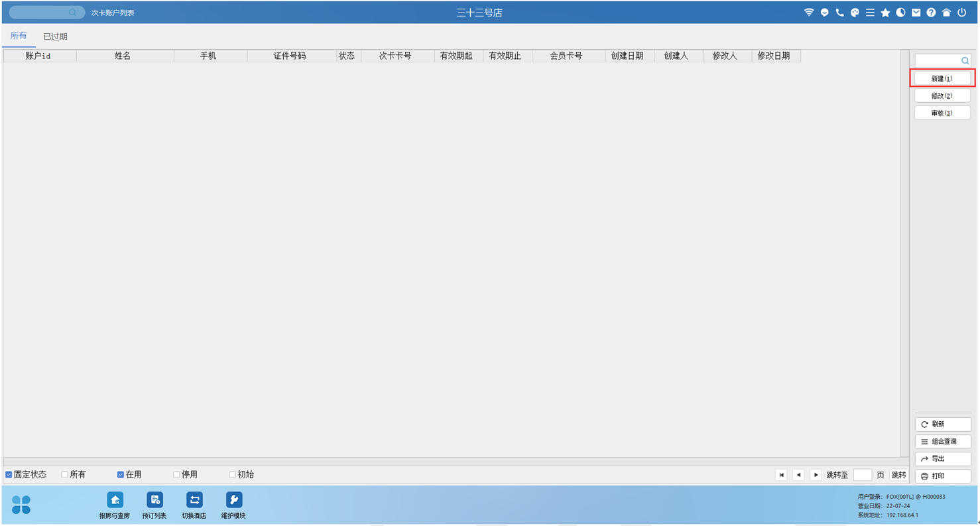The width and height of the screenshot is (980, 526).
Task: Click 打印 print button
Action: 942,476
